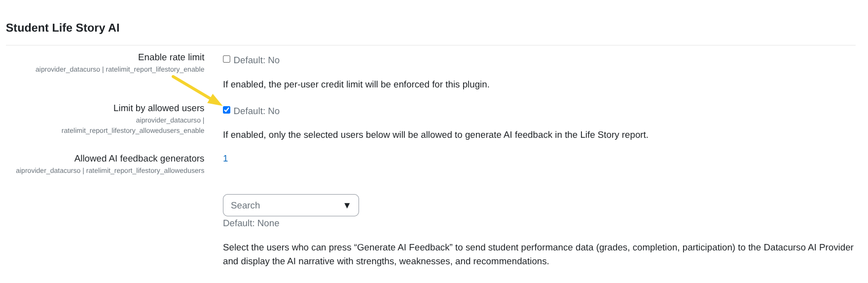The height and width of the screenshot is (283, 868).
Task: Click the "1" selected user link
Action: click(x=225, y=159)
